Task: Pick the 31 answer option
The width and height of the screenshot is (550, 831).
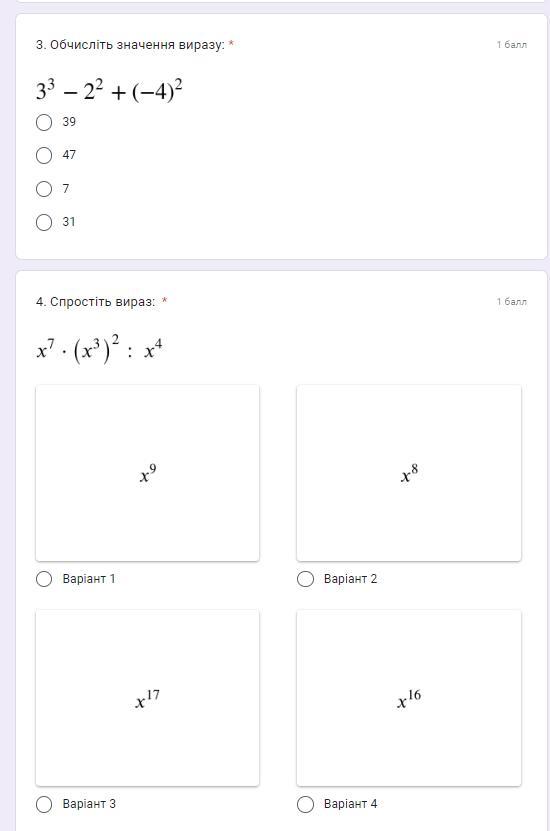Action: [44, 222]
